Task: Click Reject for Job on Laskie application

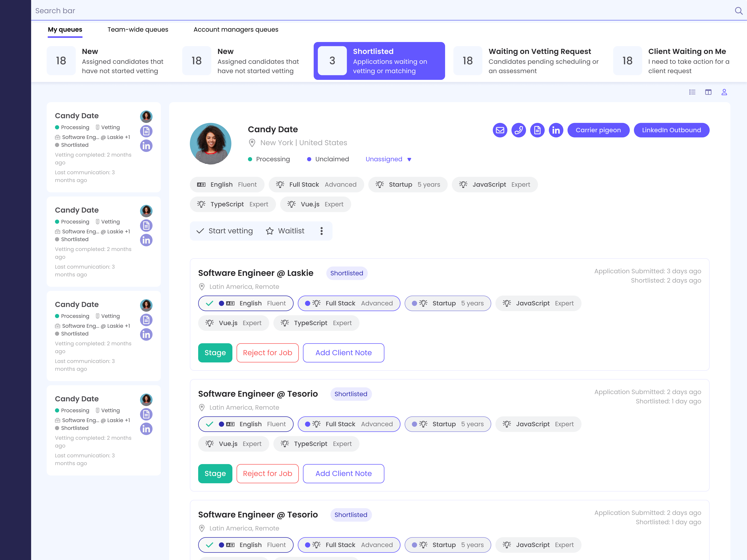Action: click(x=267, y=353)
